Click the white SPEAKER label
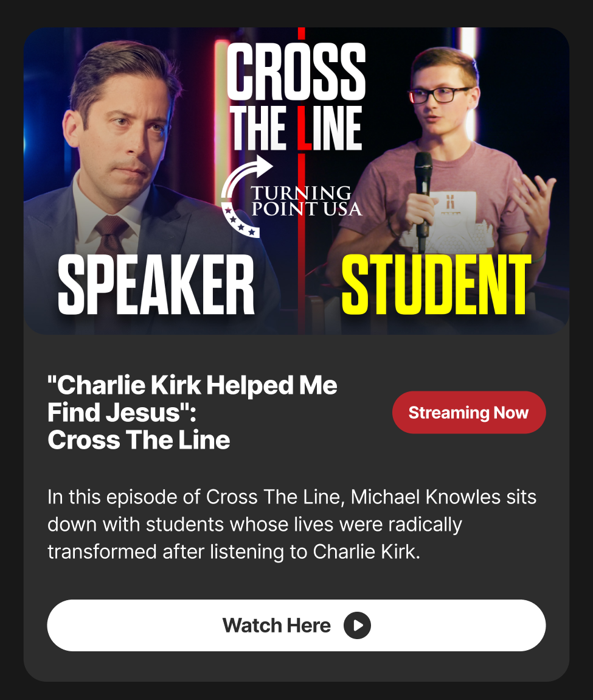This screenshot has width=593, height=700. click(156, 285)
